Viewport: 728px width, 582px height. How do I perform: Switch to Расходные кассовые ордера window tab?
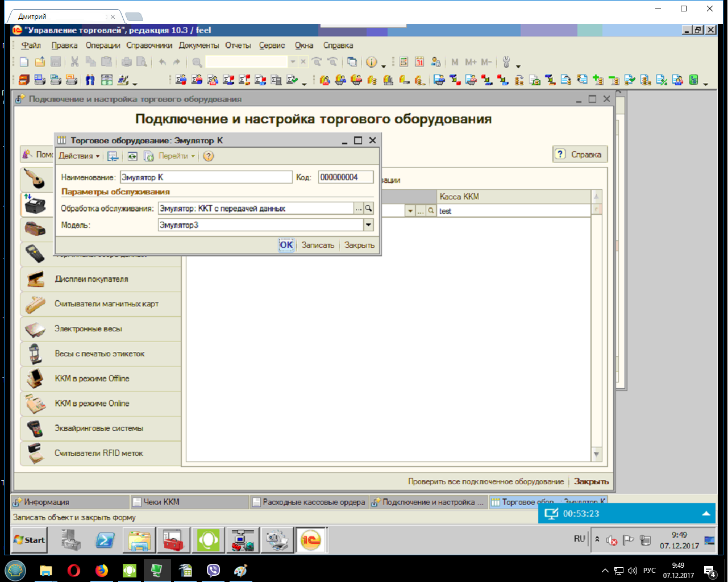[x=309, y=502]
